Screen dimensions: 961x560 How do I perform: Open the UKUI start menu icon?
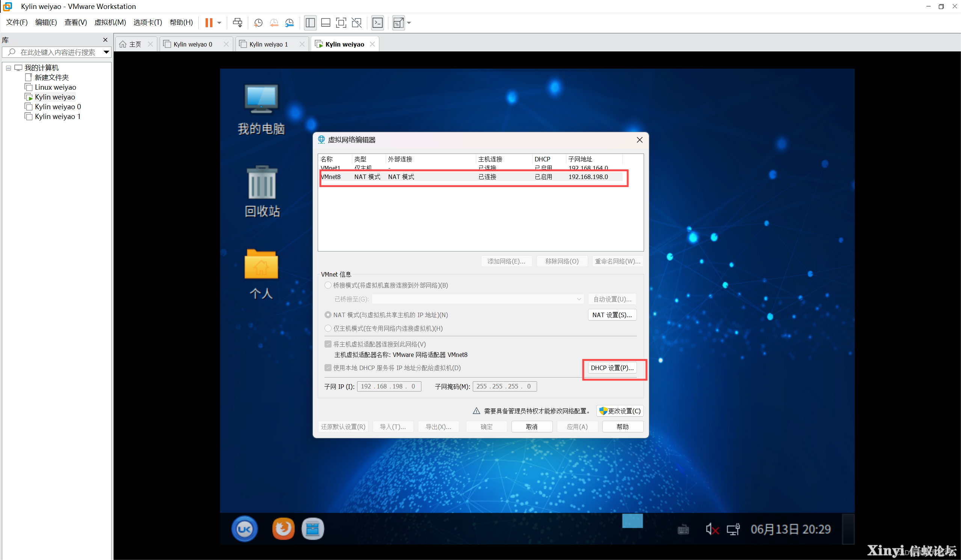click(x=244, y=529)
